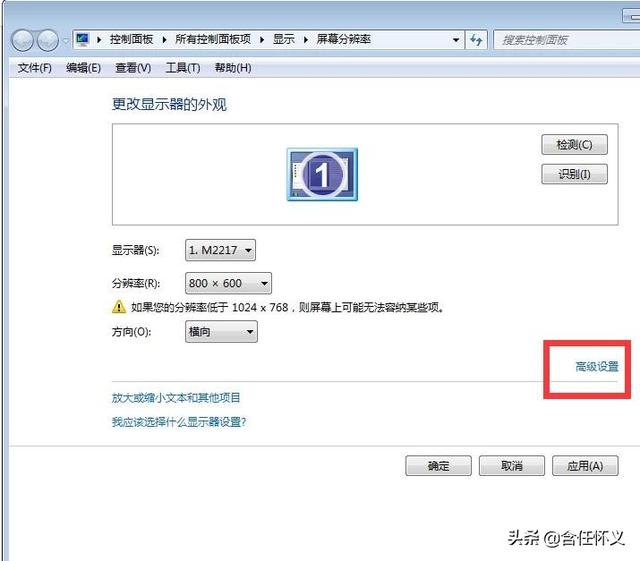Open the 查看(V) menu
640x561 pixels.
133,68
